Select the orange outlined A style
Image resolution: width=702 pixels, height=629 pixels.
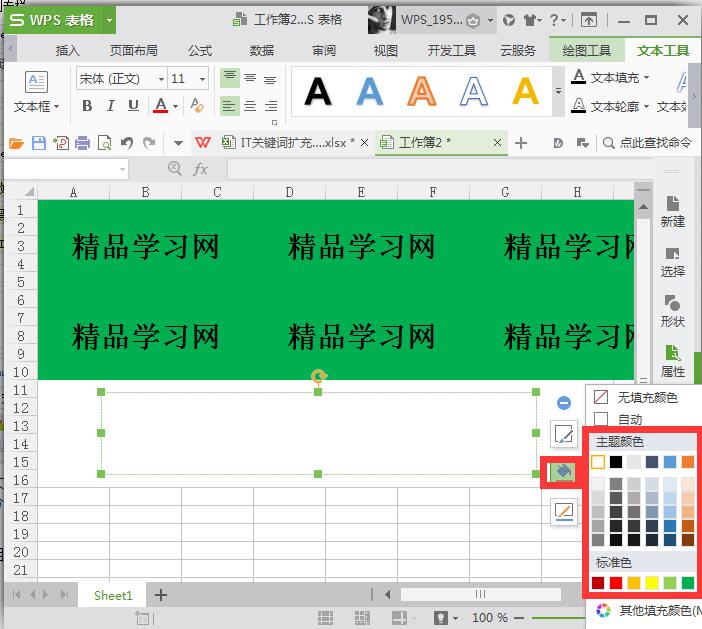click(x=422, y=92)
